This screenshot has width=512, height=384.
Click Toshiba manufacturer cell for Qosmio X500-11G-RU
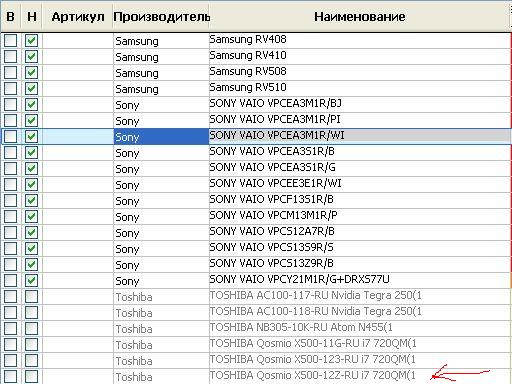(161, 345)
